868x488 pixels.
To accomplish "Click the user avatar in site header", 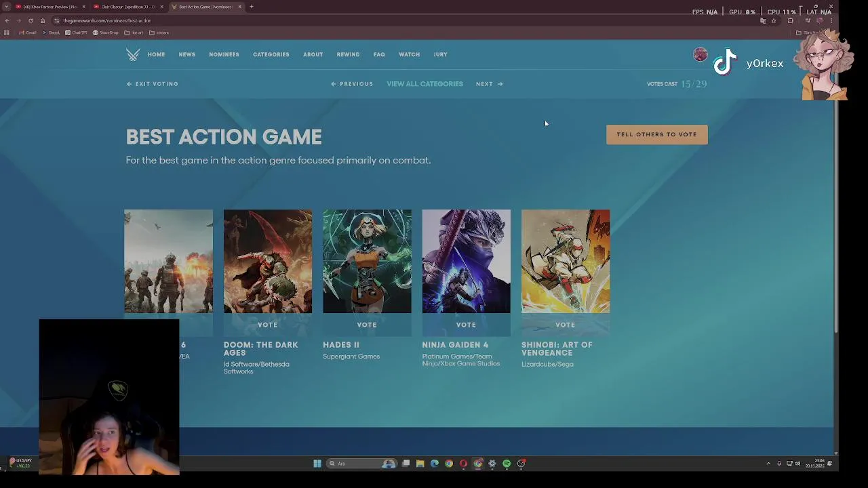I will pyautogui.click(x=701, y=55).
